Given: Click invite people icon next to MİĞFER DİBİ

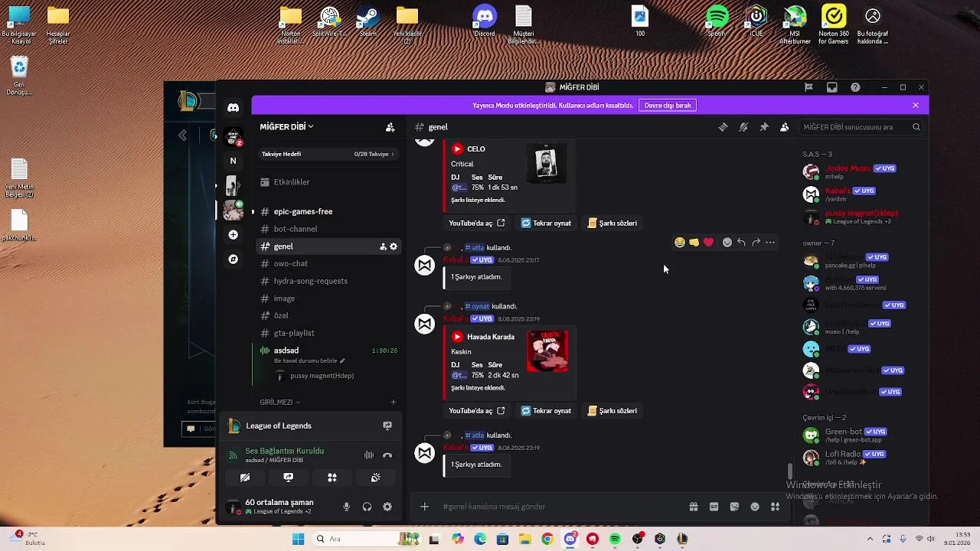Looking at the screenshot, I should coord(390,127).
